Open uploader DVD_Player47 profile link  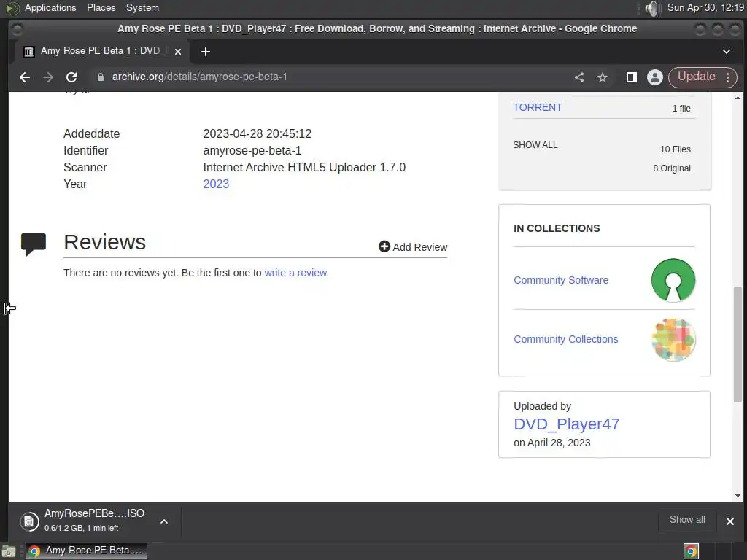566,424
